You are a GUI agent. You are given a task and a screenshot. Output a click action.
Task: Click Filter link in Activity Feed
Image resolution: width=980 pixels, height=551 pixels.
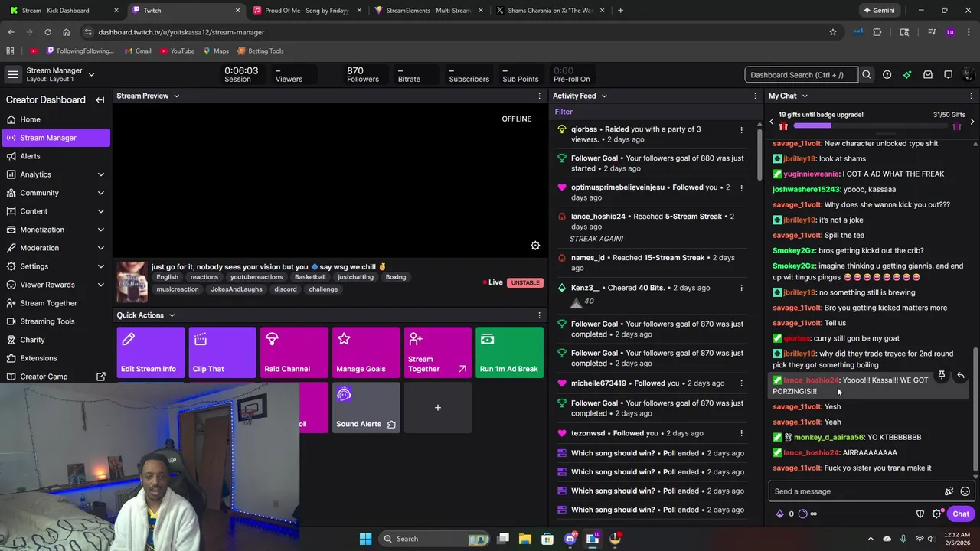pos(563,112)
